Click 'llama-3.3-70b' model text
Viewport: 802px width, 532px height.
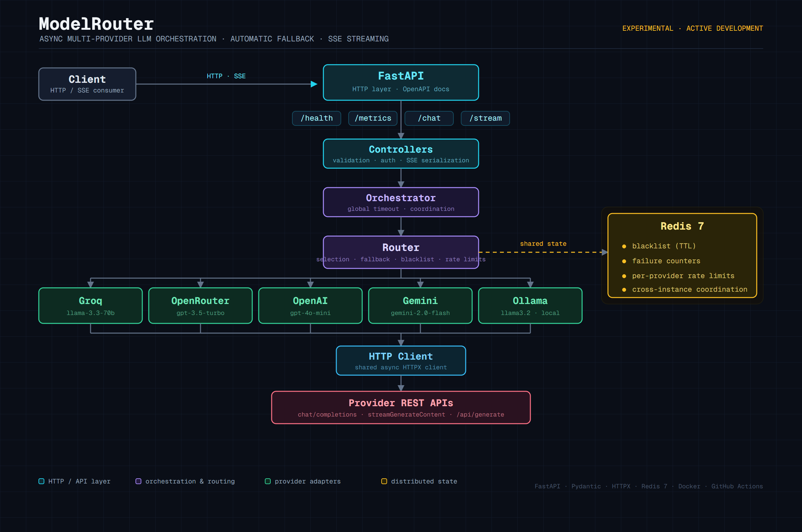point(91,313)
